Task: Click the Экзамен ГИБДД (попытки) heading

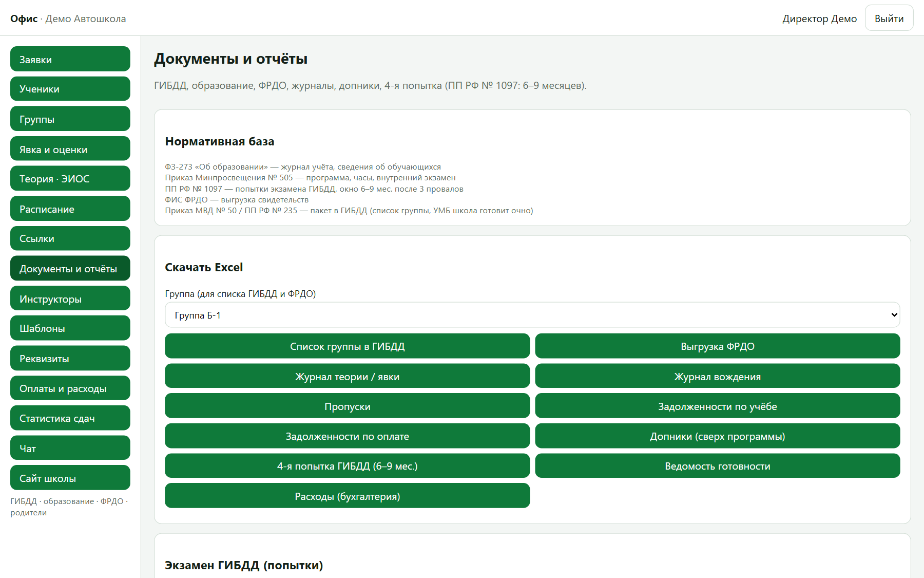Action: (x=244, y=565)
